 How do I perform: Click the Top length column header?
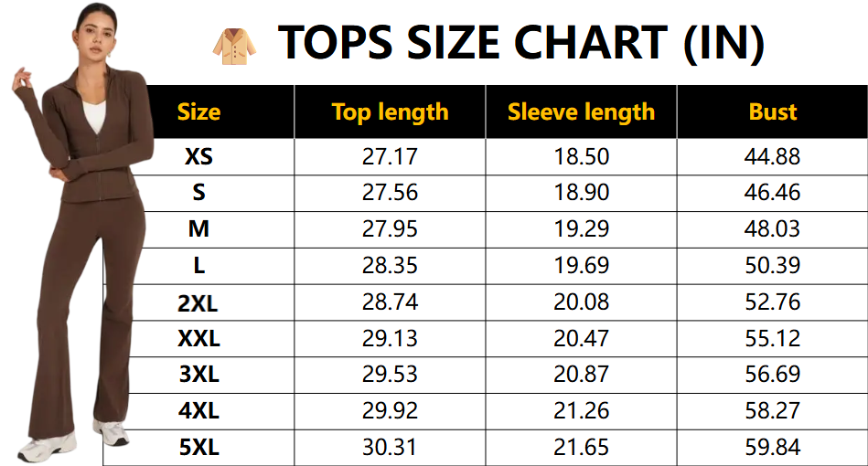pyautogui.click(x=390, y=112)
